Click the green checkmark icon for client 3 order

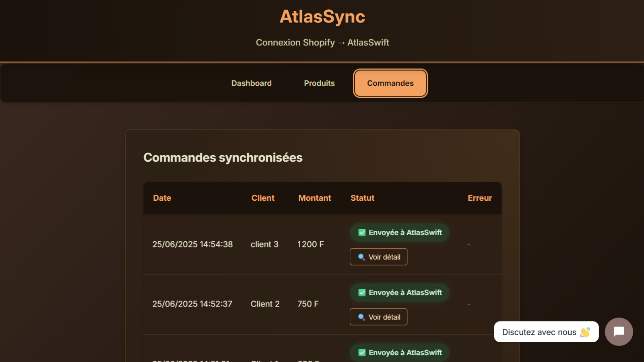[361, 232]
